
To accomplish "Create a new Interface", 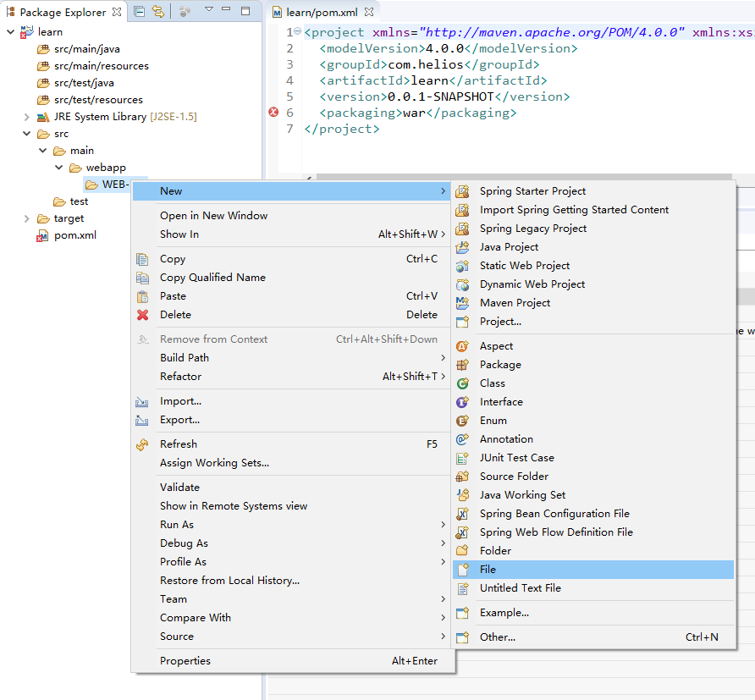I will coord(593,402).
